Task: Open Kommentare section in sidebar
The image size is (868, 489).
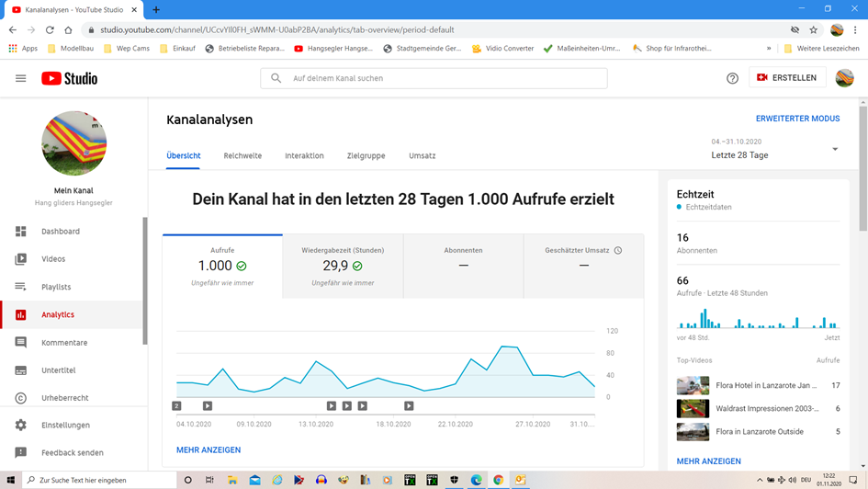Action: click(x=64, y=343)
